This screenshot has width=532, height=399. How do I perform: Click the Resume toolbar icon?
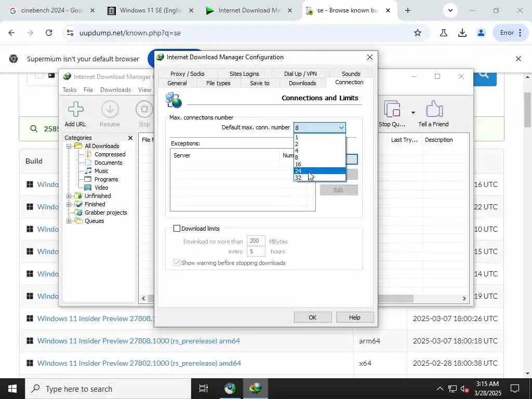pyautogui.click(x=110, y=114)
